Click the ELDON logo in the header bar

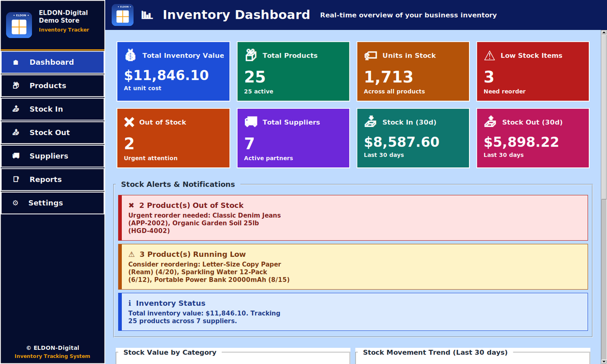[x=122, y=15]
